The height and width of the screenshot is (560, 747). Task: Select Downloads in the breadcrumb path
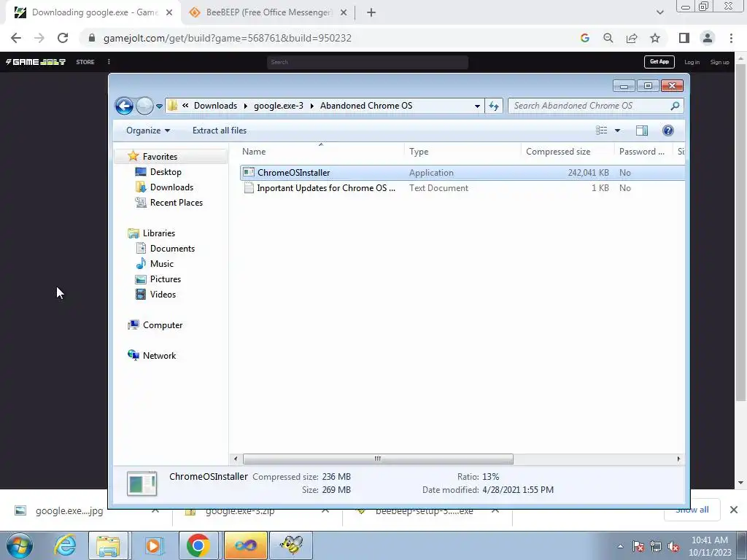coord(215,106)
